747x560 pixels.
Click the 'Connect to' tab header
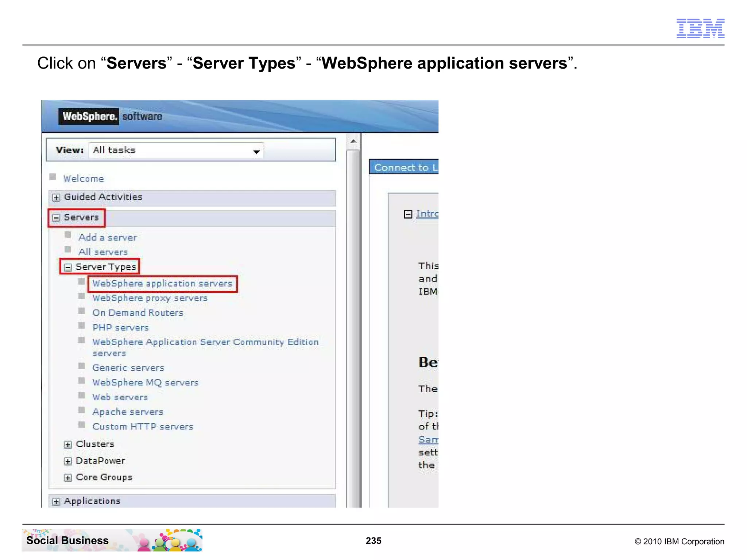click(404, 167)
